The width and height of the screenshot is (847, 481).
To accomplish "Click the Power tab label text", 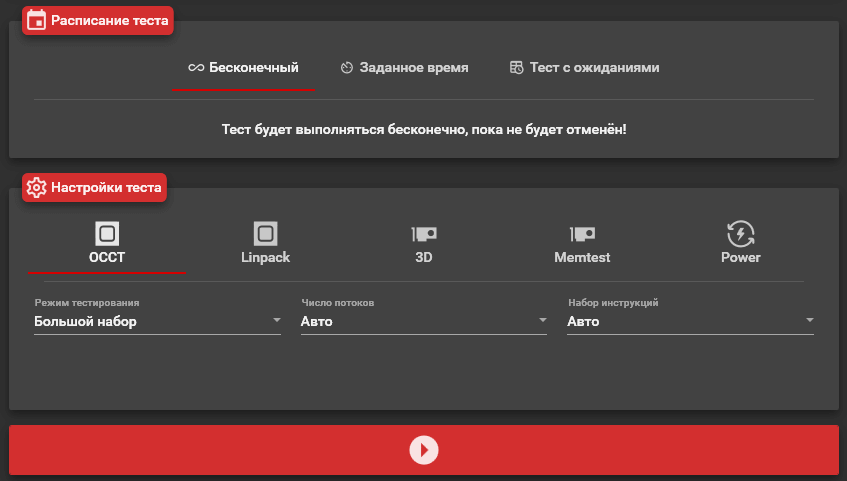I will click(740, 257).
